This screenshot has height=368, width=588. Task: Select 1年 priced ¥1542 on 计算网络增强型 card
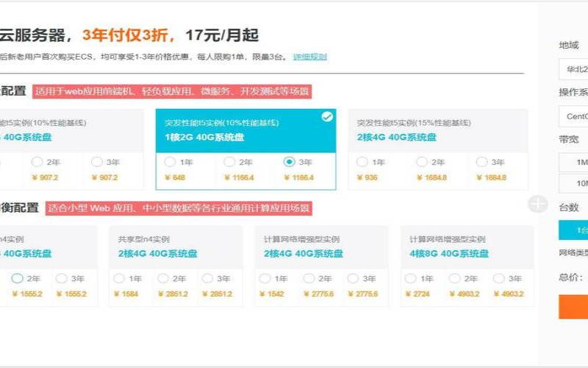point(265,278)
